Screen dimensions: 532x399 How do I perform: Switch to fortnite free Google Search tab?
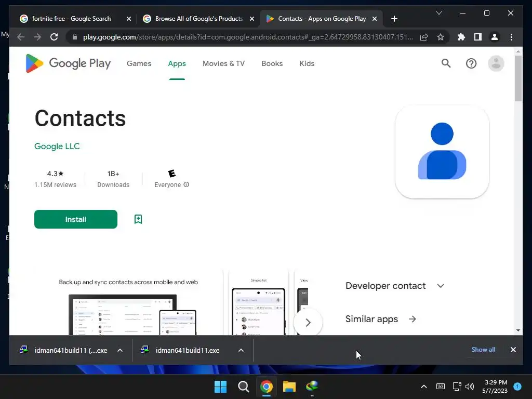point(71,19)
